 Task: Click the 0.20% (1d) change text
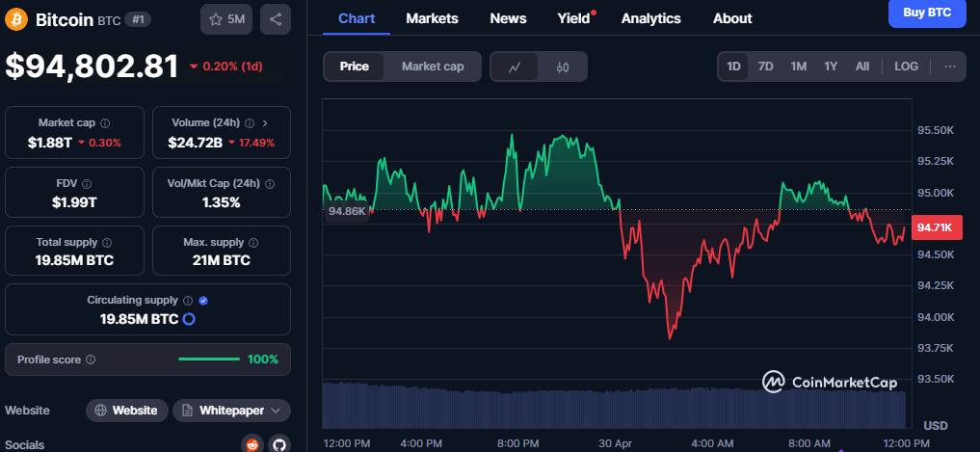[x=233, y=66]
